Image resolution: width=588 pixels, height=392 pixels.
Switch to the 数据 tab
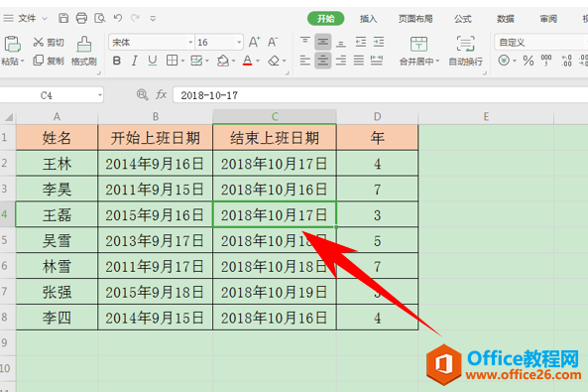(x=506, y=19)
